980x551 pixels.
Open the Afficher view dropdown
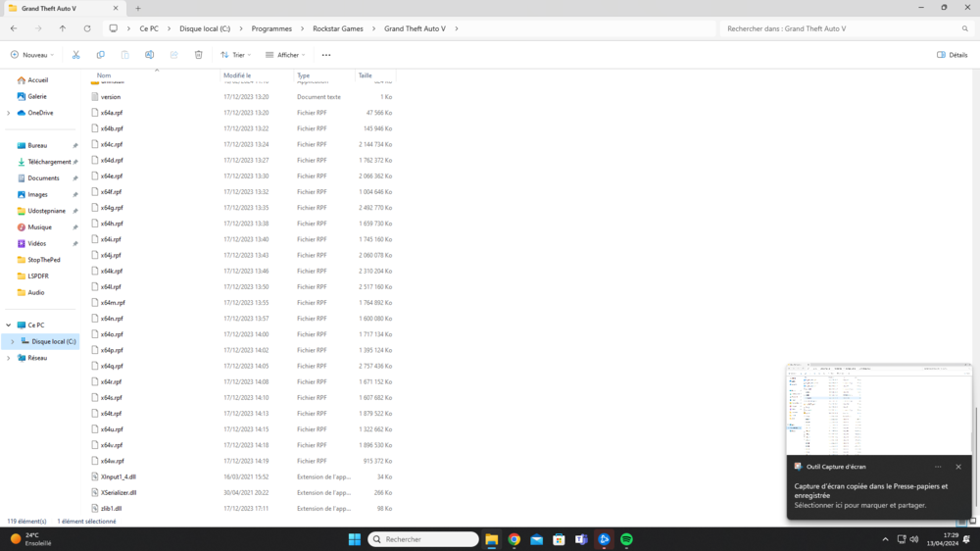pos(285,55)
